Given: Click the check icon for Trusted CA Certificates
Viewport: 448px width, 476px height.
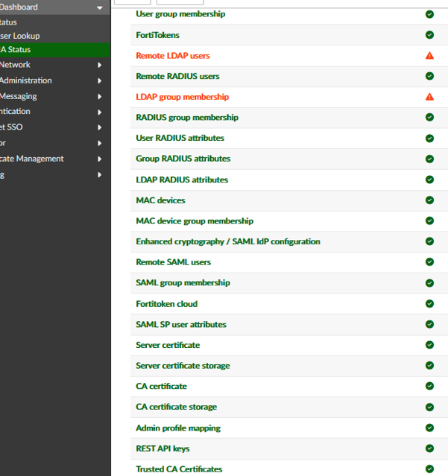Looking at the screenshot, I should pyautogui.click(x=429, y=469).
